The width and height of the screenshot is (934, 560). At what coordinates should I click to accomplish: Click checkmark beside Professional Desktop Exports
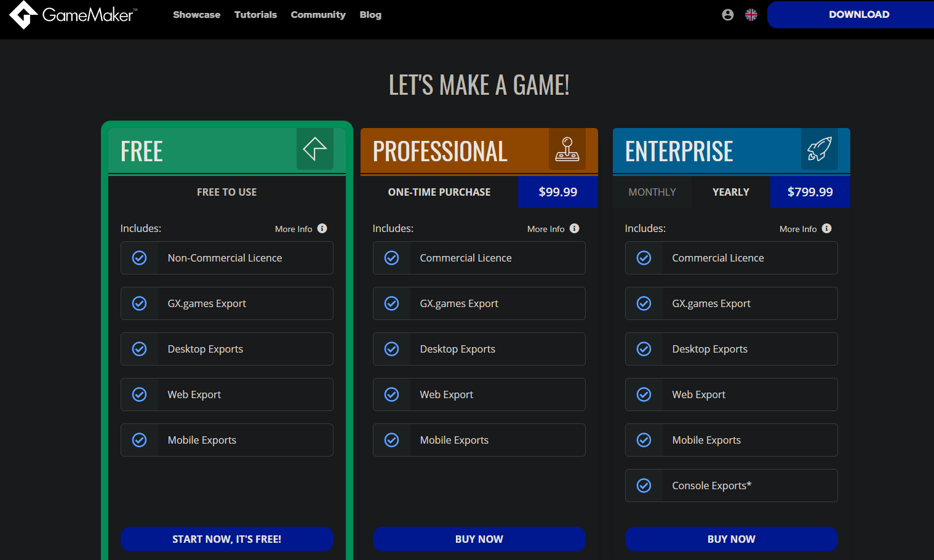point(392,349)
